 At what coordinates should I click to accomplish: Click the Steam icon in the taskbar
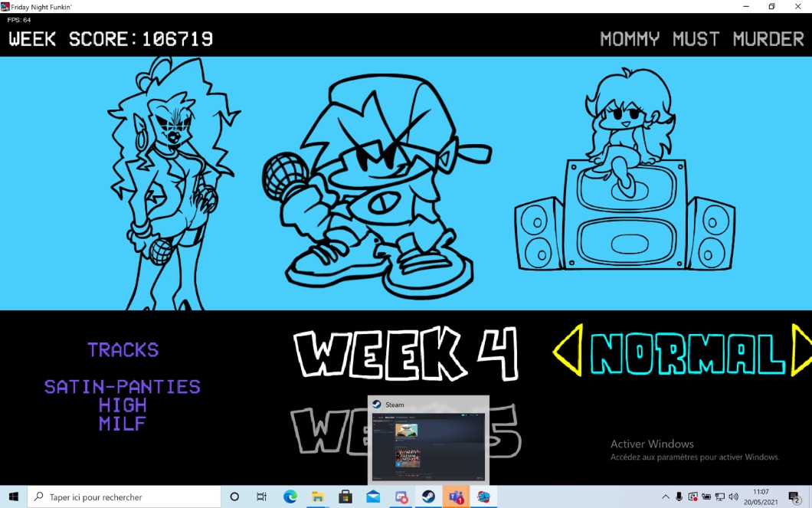click(x=428, y=497)
